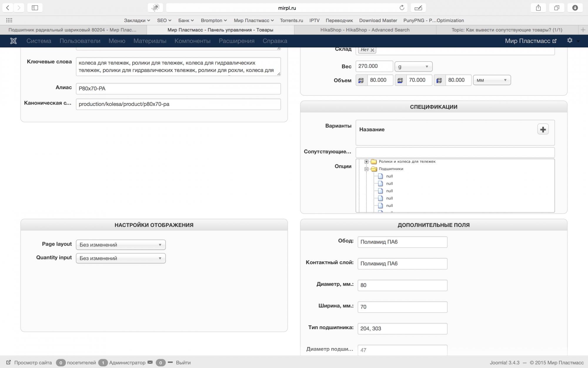Click the 'Просмотр сайта' link
This screenshot has width=588, height=368.
click(33, 362)
